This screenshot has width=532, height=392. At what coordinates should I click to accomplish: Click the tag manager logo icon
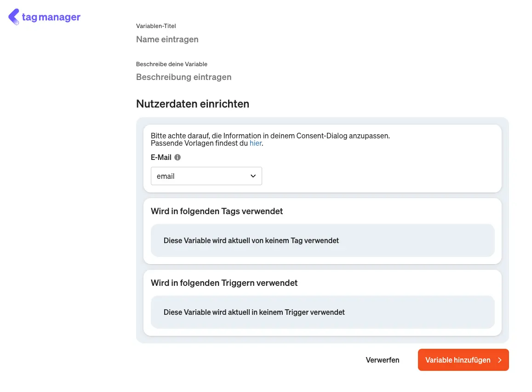[14, 17]
